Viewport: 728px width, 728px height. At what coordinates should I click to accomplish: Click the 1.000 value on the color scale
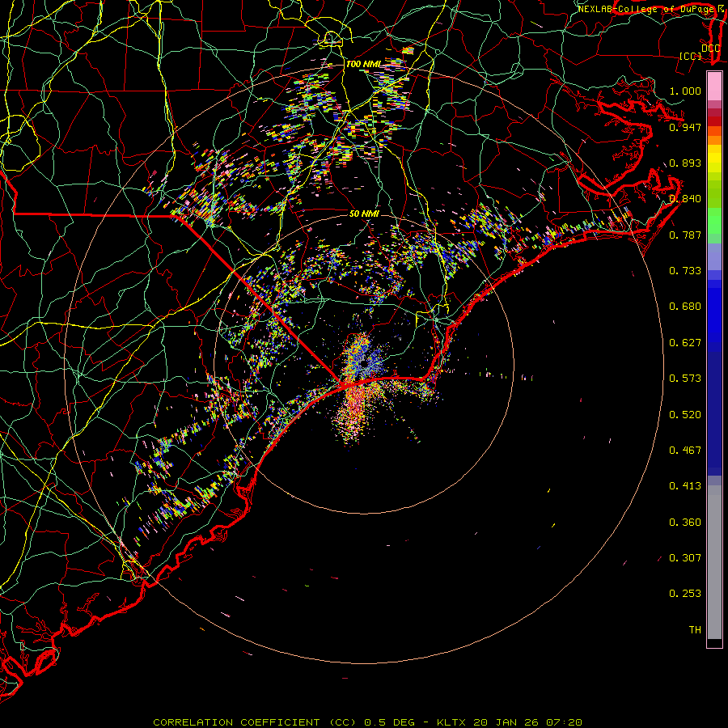[685, 91]
